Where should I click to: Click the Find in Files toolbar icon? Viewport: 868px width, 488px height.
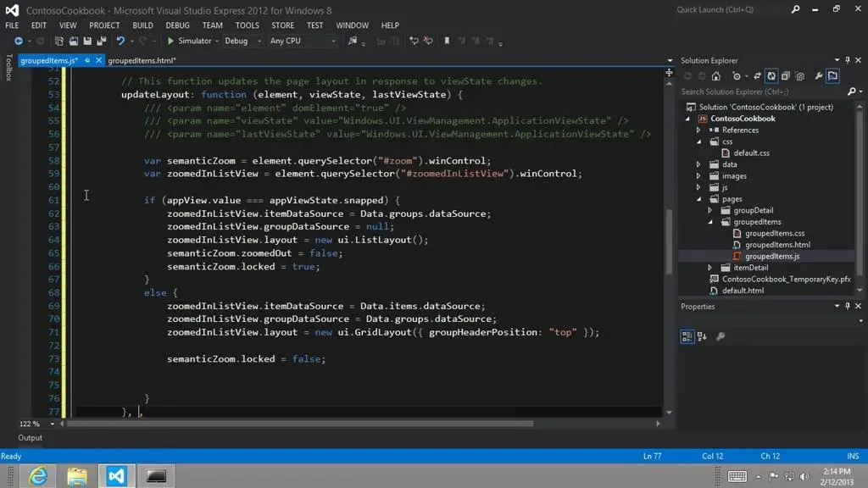pyautogui.click(x=352, y=41)
